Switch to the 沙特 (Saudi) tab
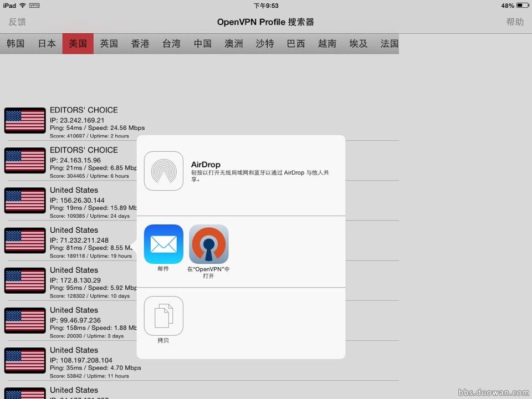Screen dimensions: 532x399 (265, 43)
